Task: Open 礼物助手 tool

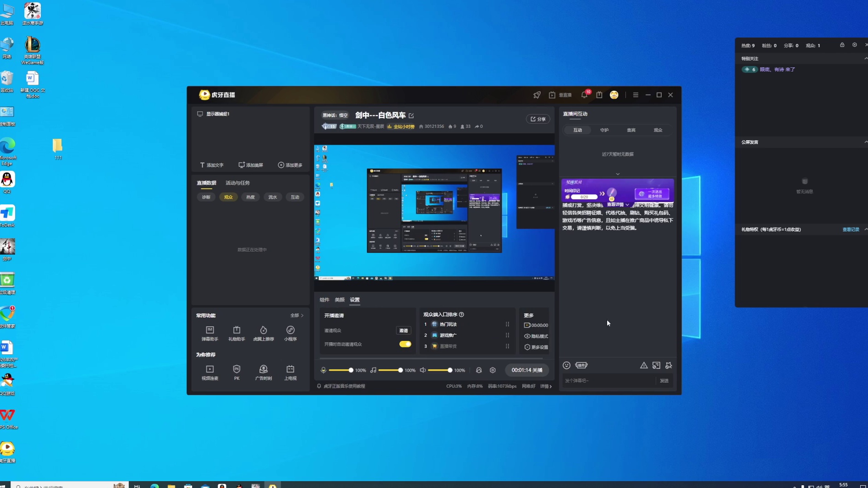Action: [237, 333]
